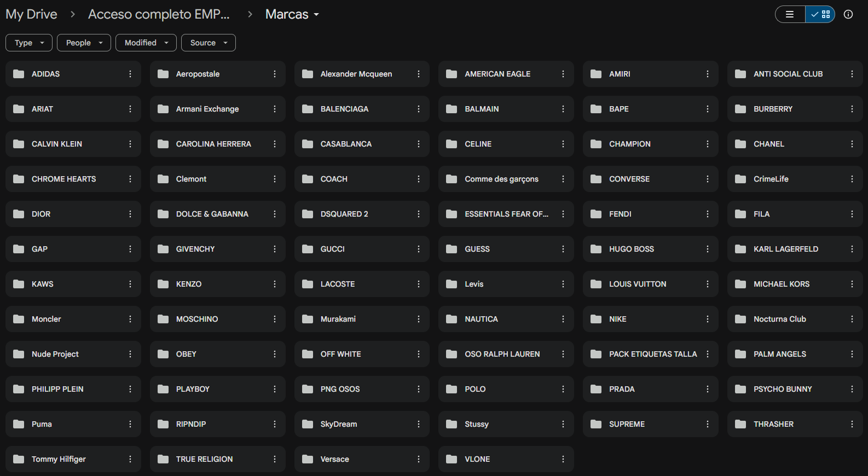Go to Acceso completo EMP... breadcrumb
868x476 pixels.
[x=159, y=14]
